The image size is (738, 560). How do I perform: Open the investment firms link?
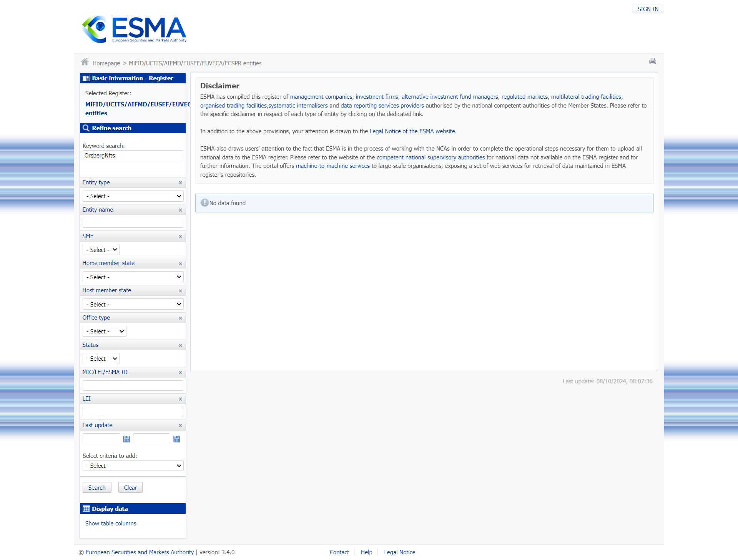coord(377,97)
